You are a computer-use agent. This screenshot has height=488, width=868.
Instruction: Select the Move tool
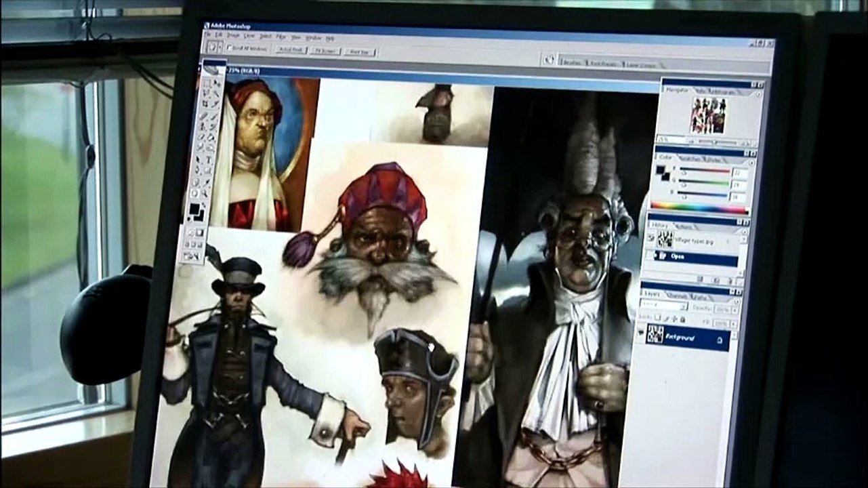(217, 84)
